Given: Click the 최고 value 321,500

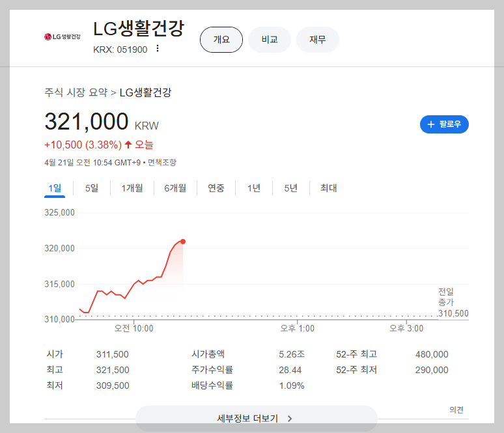Looking at the screenshot, I should [113, 370].
